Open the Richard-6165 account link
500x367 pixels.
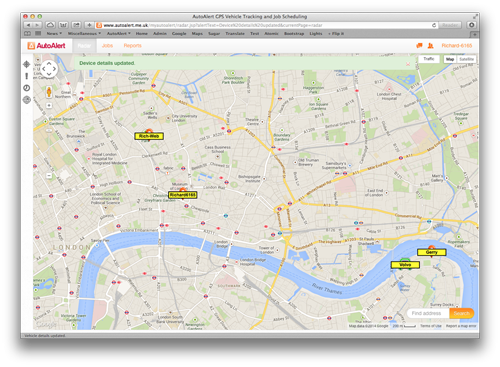(x=457, y=46)
